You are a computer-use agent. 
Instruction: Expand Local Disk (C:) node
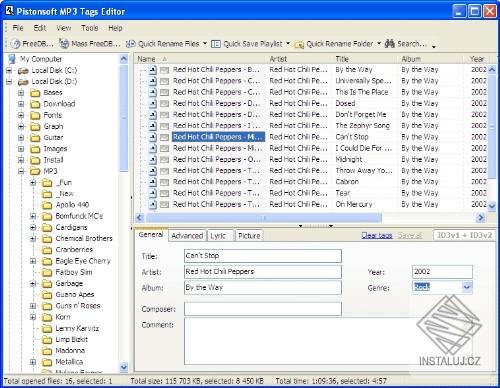[x=9, y=70]
